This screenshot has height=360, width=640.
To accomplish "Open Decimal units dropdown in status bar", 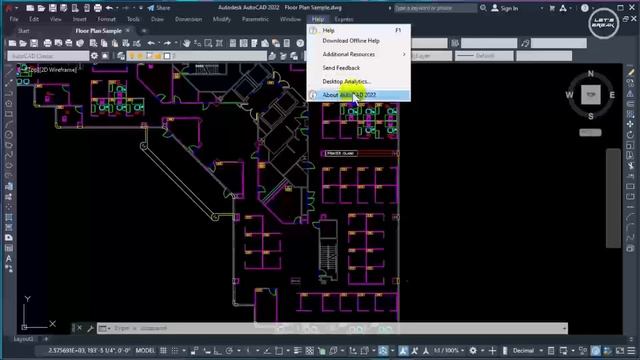I will [527, 351].
